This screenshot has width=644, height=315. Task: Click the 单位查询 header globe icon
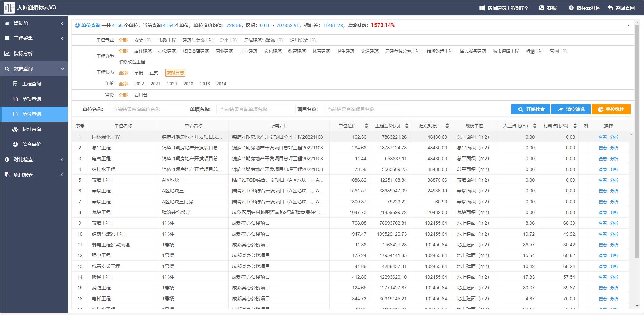pyautogui.click(x=77, y=25)
